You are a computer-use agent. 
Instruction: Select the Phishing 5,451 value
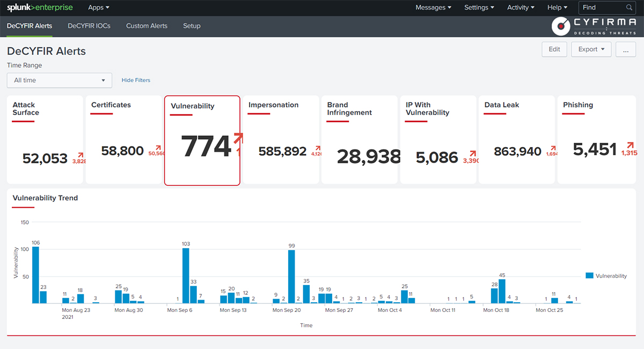point(595,149)
